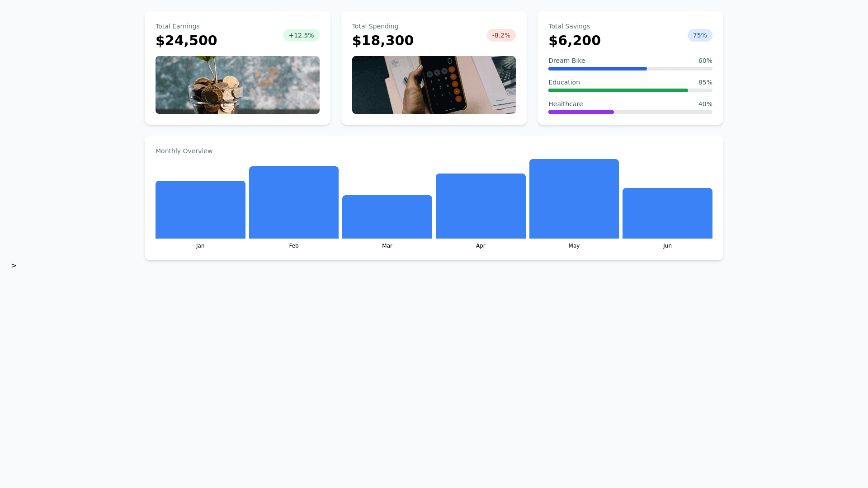Click the 75% savings badge
Image resolution: width=868 pixels, height=488 pixels.
pos(699,35)
